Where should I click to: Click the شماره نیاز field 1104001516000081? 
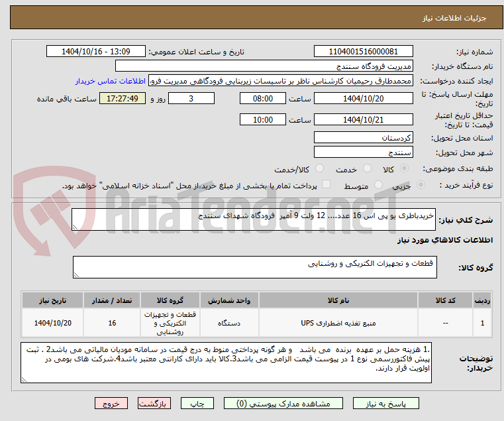pyautogui.click(x=363, y=52)
